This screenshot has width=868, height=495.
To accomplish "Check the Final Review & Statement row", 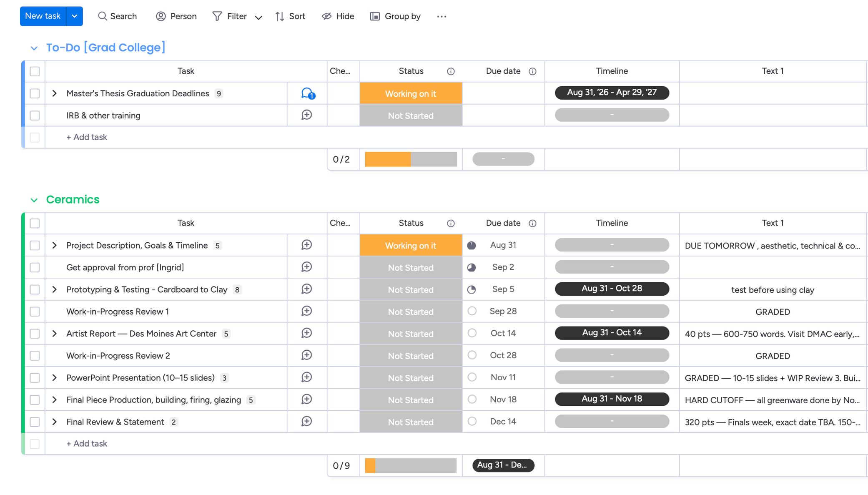I will point(35,422).
